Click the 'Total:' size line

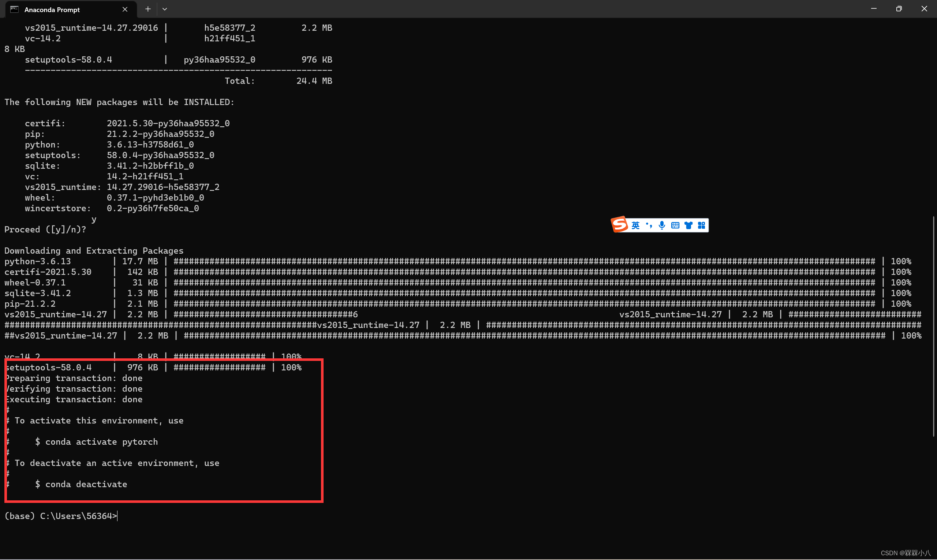coord(279,81)
